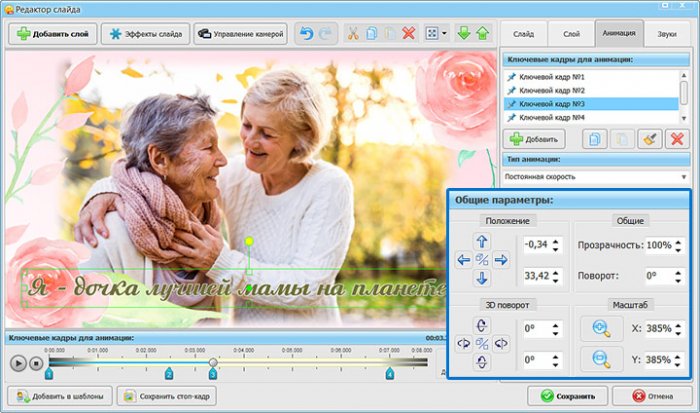Move position up with arrow
Screen dimensions: 700x413
(x=481, y=242)
